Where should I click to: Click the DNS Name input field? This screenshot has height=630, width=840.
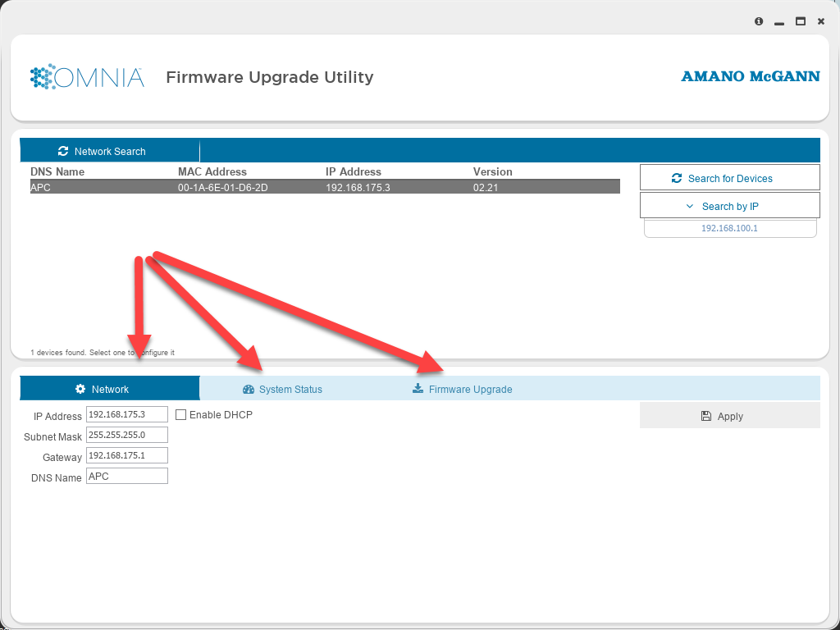point(127,476)
